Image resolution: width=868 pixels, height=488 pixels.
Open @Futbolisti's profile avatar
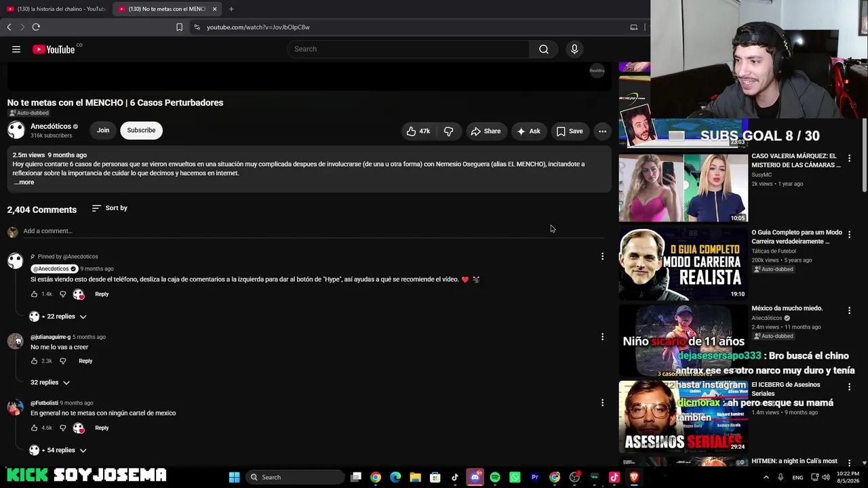(15, 407)
